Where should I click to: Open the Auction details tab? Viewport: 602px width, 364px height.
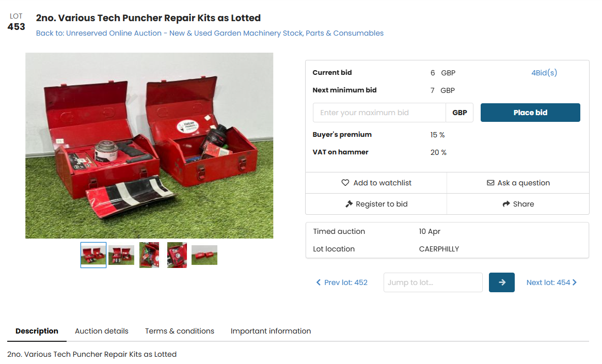click(x=101, y=331)
